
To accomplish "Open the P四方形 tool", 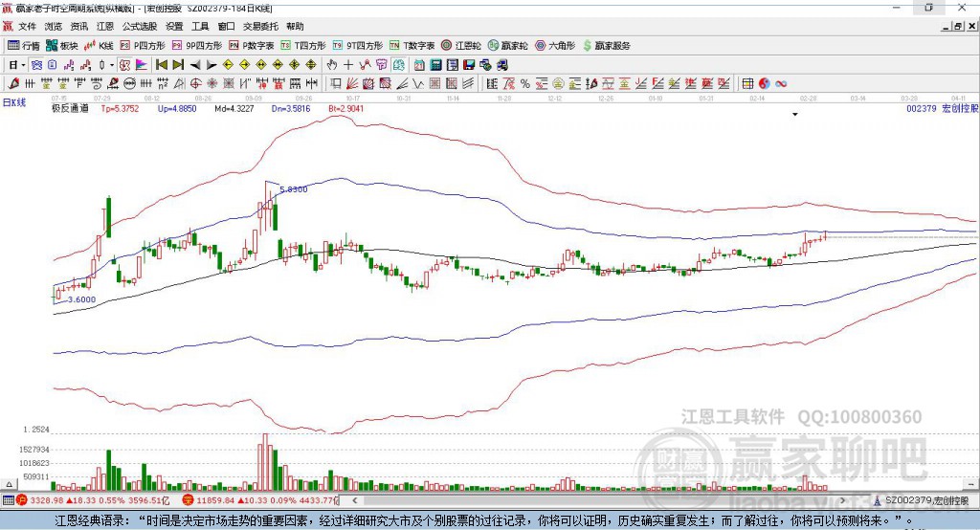I will coord(143,46).
